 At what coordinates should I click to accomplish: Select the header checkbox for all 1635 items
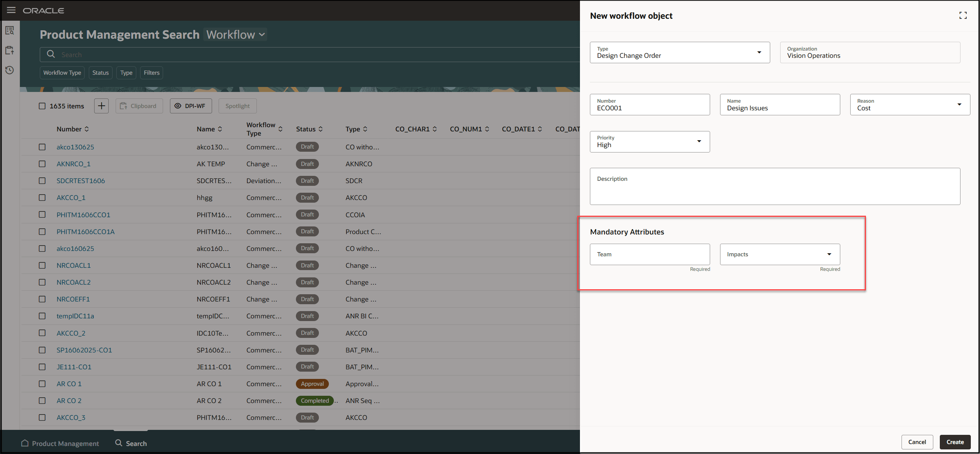click(x=42, y=106)
